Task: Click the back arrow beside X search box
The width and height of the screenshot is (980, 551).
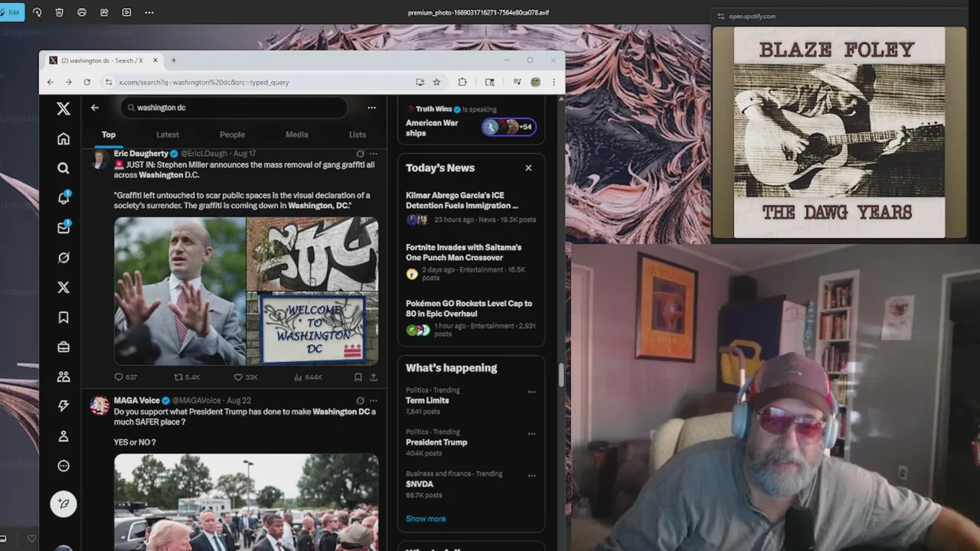Action: (95, 108)
